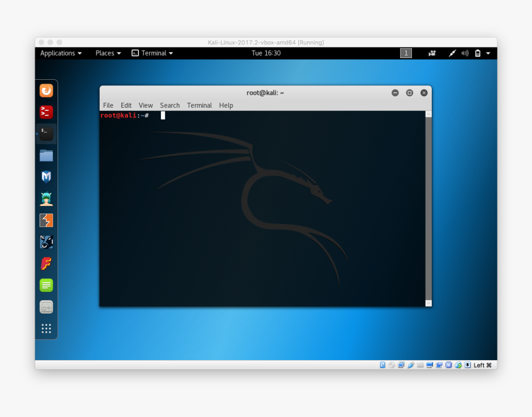Open the Search menu in terminal
This screenshot has width=532, height=417.
(x=169, y=105)
